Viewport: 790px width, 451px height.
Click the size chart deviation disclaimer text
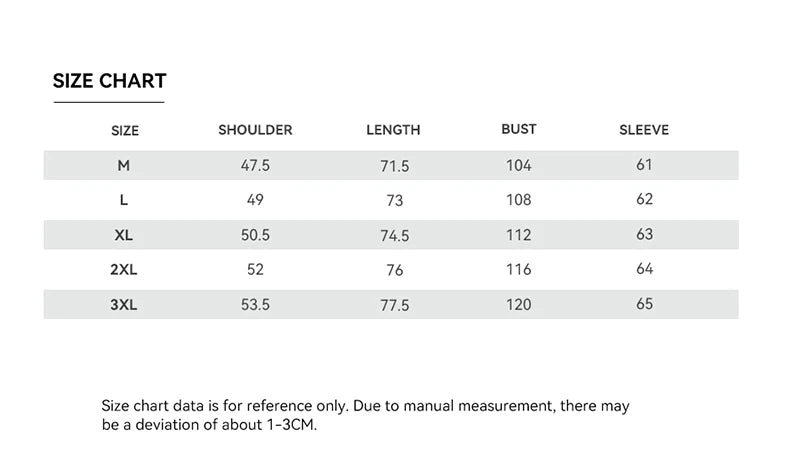pyautogui.click(x=366, y=415)
